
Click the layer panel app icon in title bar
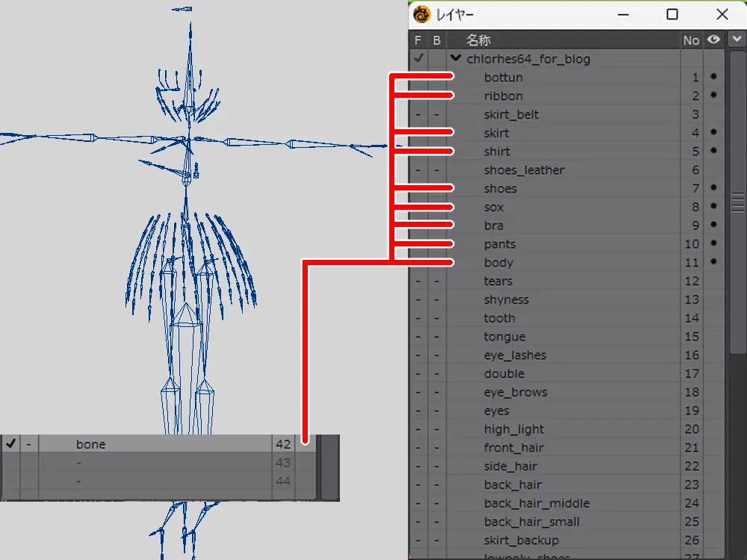point(423,14)
